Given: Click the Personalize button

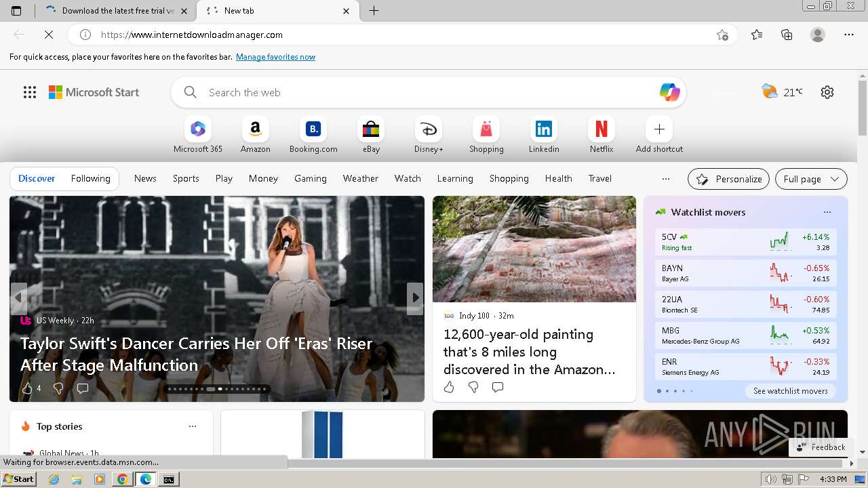Looking at the screenshot, I should tap(728, 179).
